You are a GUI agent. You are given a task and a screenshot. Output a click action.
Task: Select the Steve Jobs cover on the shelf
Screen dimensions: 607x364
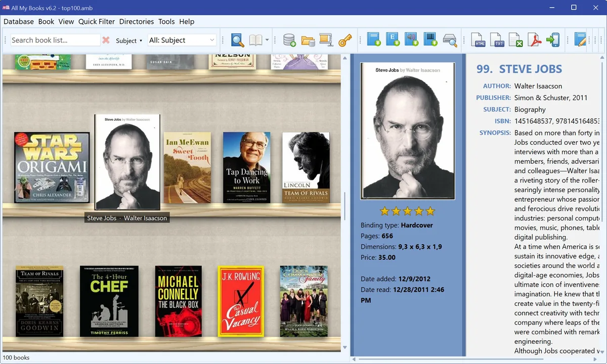tap(127, 162)
